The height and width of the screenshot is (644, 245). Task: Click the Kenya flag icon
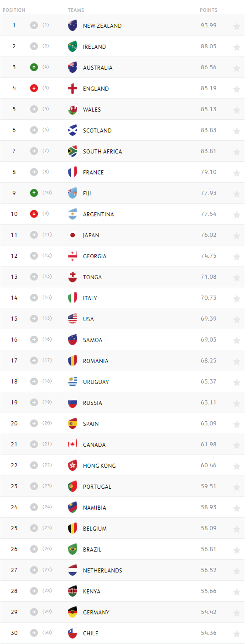(73, 591)
